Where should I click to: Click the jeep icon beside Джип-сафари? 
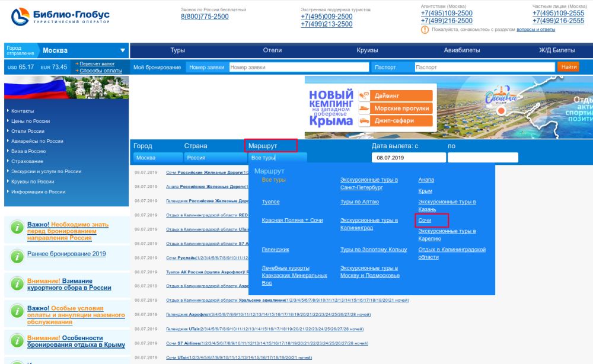(364, 121)
